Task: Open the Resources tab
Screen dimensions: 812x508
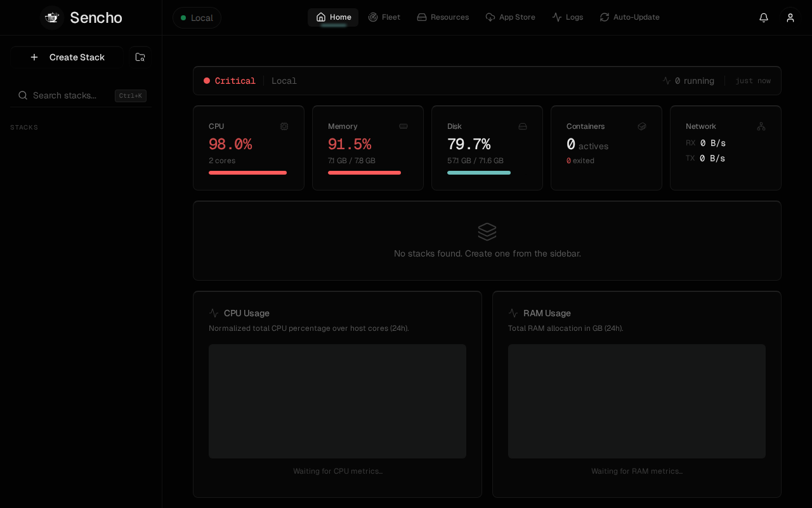Action: 443,17
